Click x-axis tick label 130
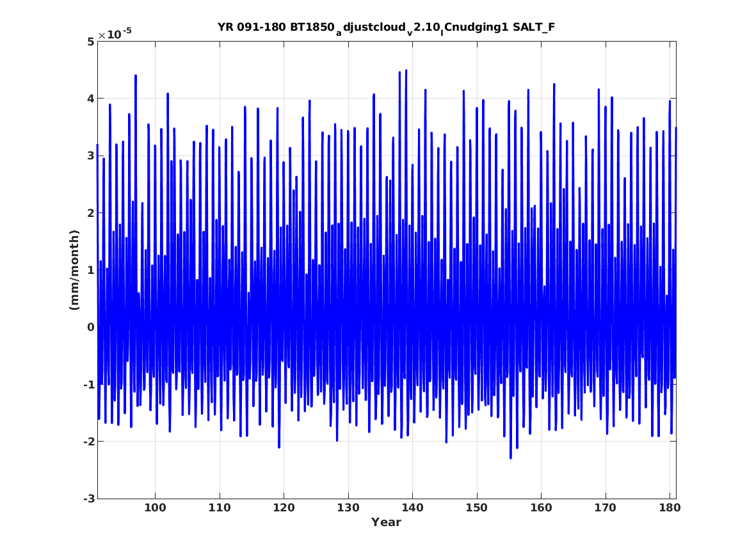 pyautogui.click(x=348, y=508)
